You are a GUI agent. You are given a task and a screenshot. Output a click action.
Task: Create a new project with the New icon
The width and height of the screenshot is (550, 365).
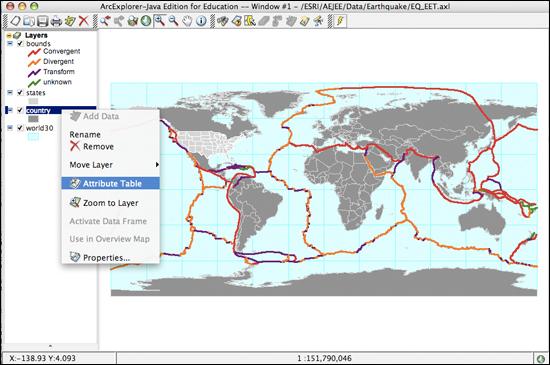(15, 21)
